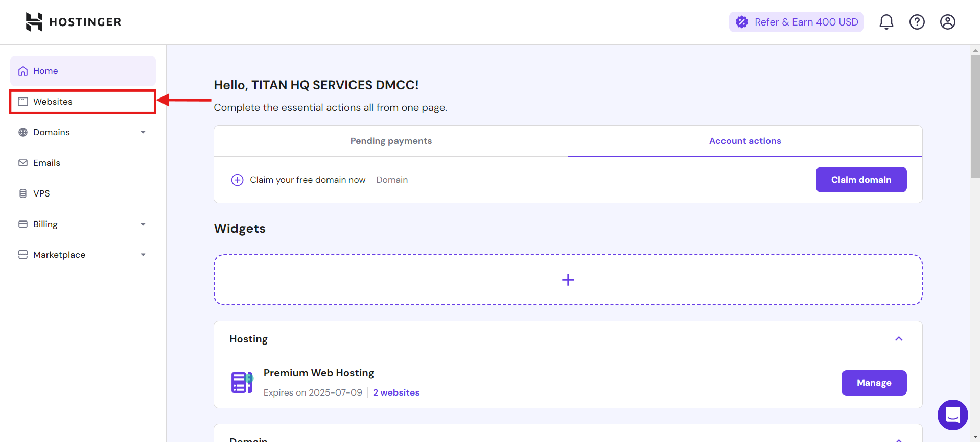
Task: Click the VPS database icon
Action: pos(23,193)
